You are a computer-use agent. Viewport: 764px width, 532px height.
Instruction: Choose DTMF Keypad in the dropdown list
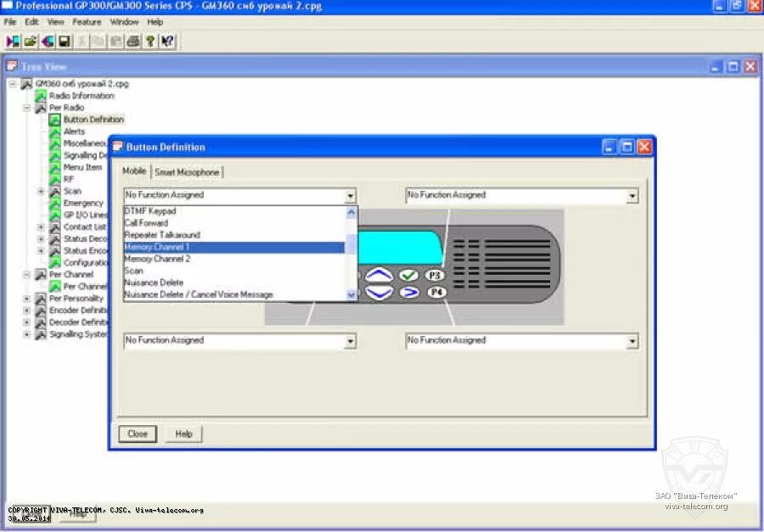(234, 211)
